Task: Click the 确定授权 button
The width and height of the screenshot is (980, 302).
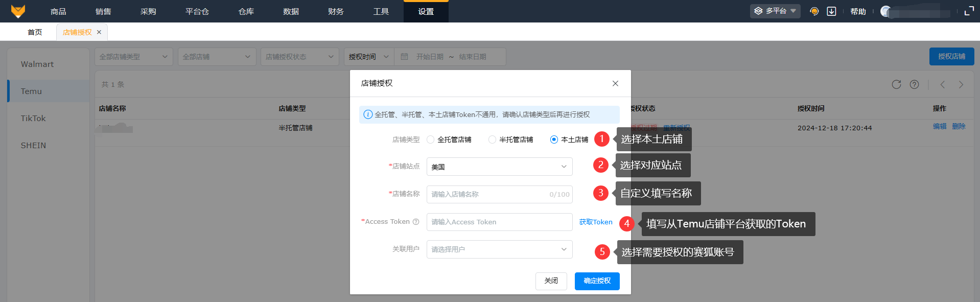Action: click(x=597, y=281)
